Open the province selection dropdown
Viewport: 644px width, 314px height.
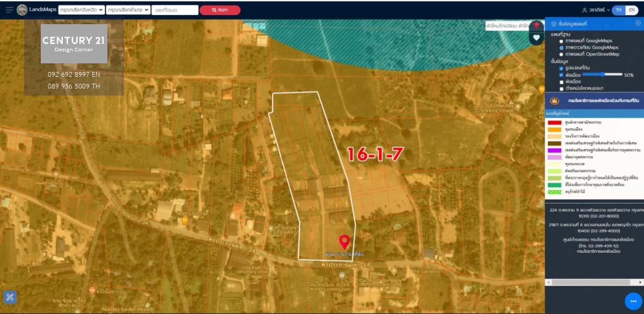tap(81, 10)
